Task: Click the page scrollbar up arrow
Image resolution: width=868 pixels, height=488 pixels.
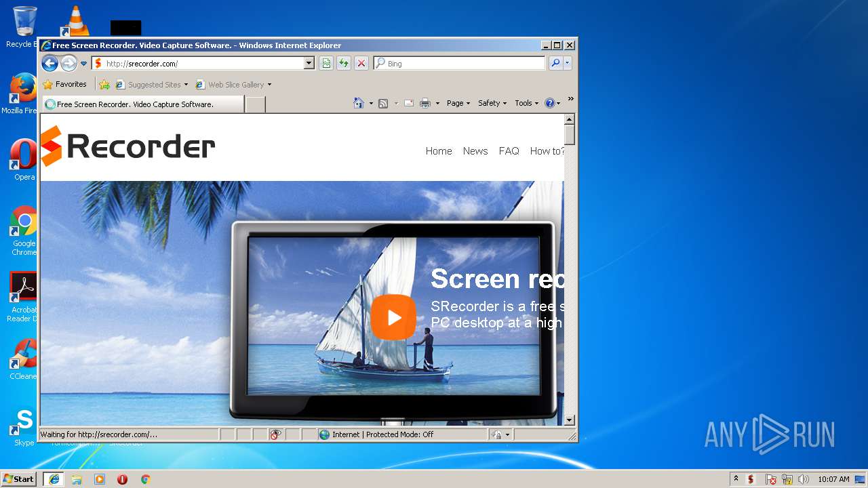Action: [x=570, y=119]
